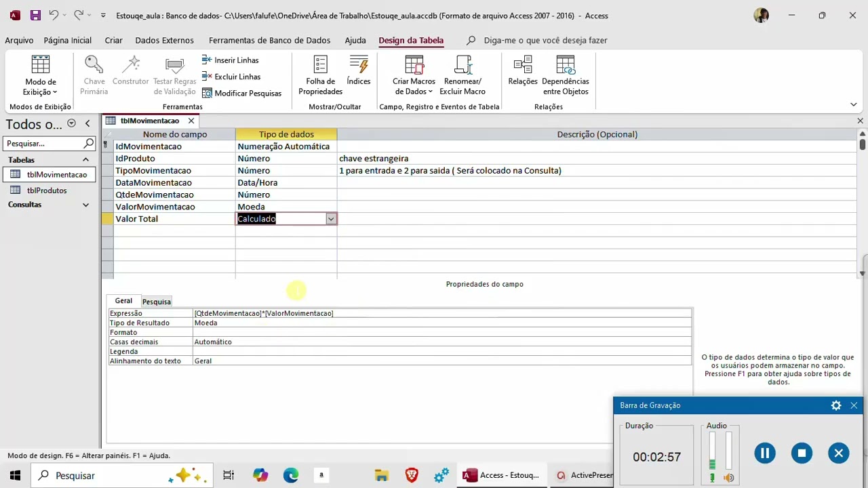Open the Undo history dropdown arrow

64,15
